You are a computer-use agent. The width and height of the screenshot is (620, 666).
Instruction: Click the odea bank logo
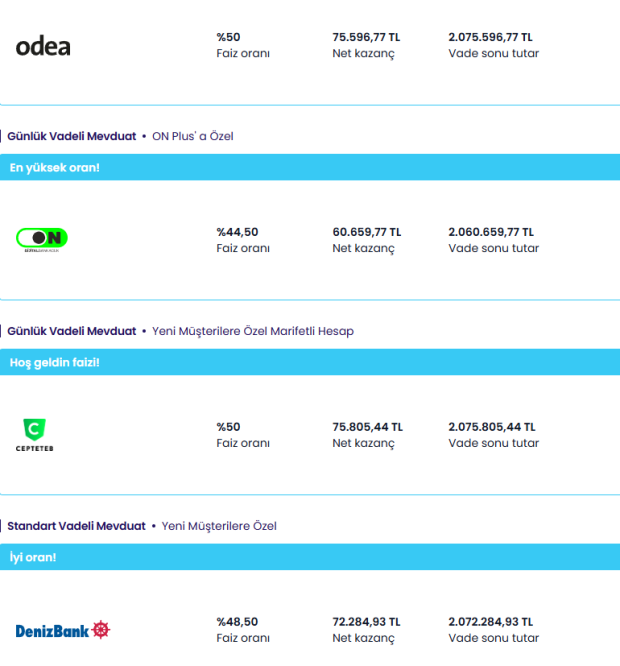pyautogui.click(x=43, y=46)
